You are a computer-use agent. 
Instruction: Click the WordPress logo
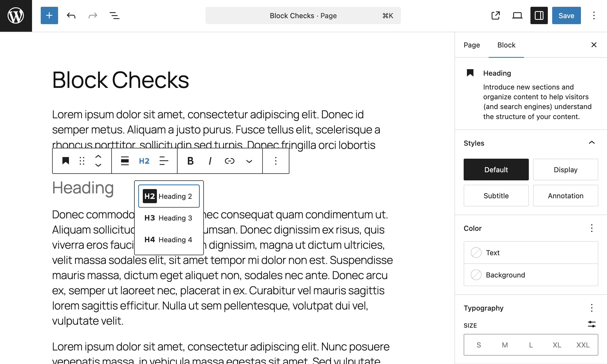[16, 15]
